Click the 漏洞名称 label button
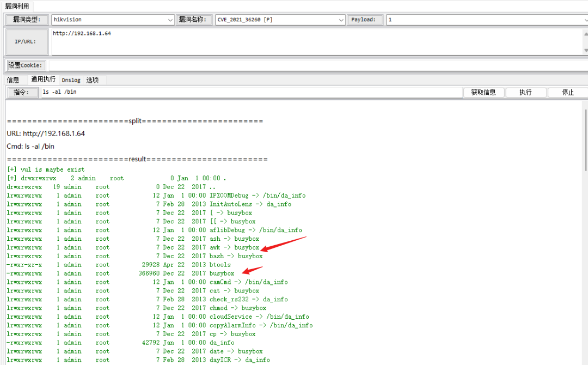The width and height of the screenshot is (588, 365). 194,20
